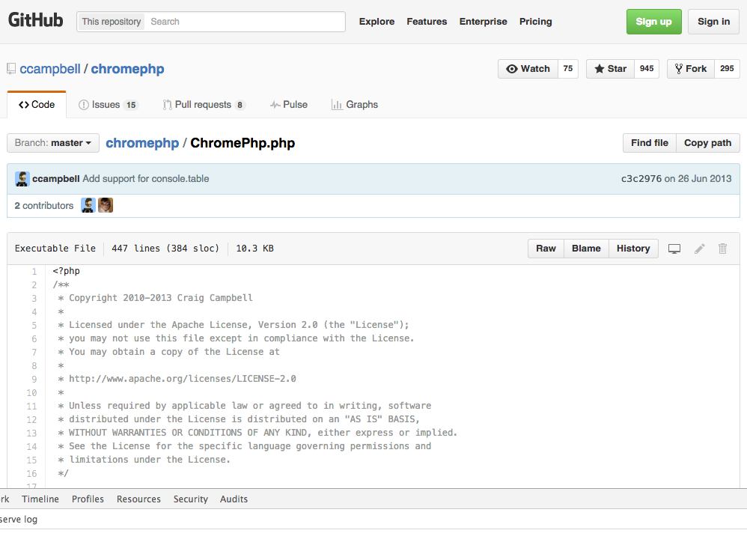
Task: Expand the This repository search scope selector
Action: coord(110,21)
